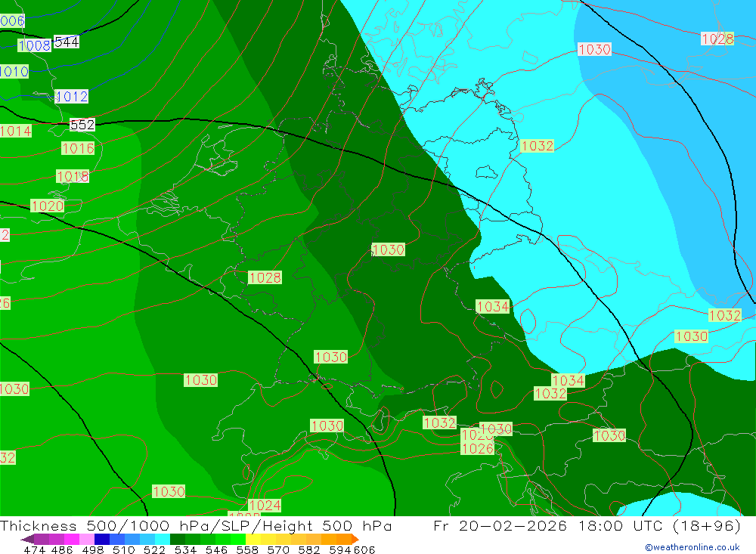Click legend value 570
This screenshot has width=756, height=554.
277,549
